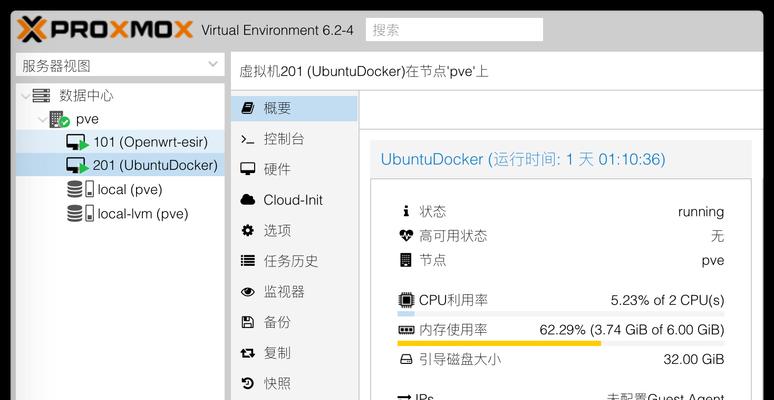
Task: Click the monitor icon of VM 201
Action: 77,166
